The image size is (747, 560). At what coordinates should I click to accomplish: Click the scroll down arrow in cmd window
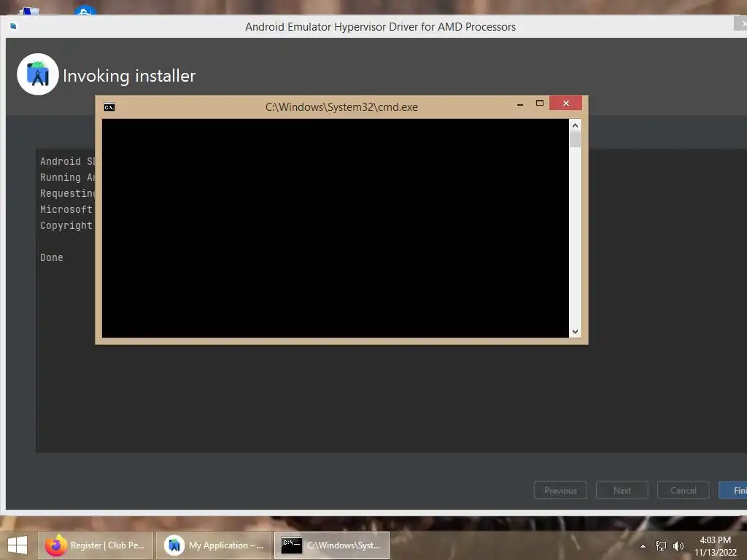click(x=575, y=332)
